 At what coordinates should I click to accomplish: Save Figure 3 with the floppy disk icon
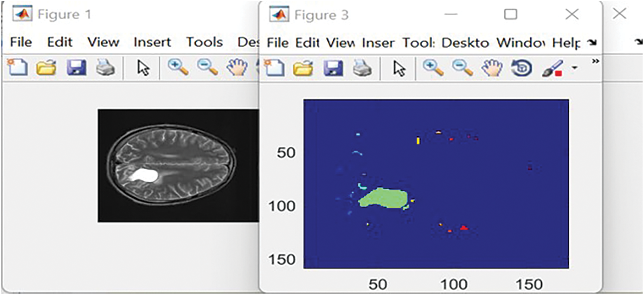pyautogui.click(x=333, y=68)
